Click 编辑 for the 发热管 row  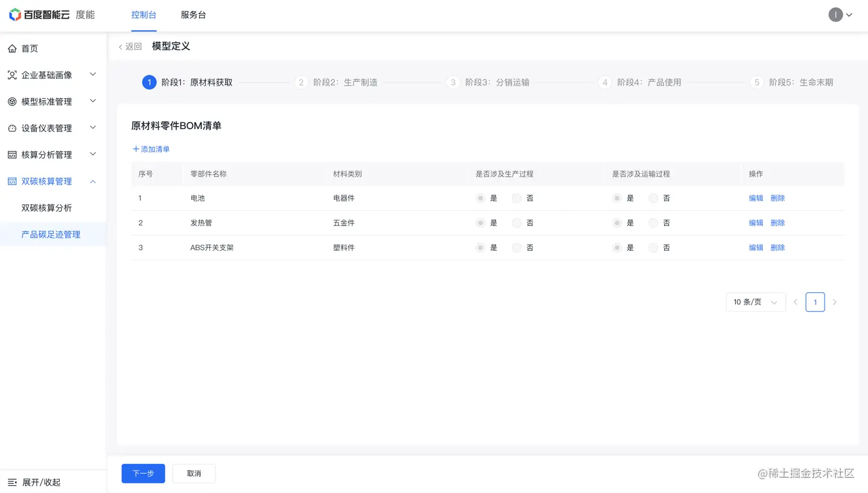[x=756, y=223]
